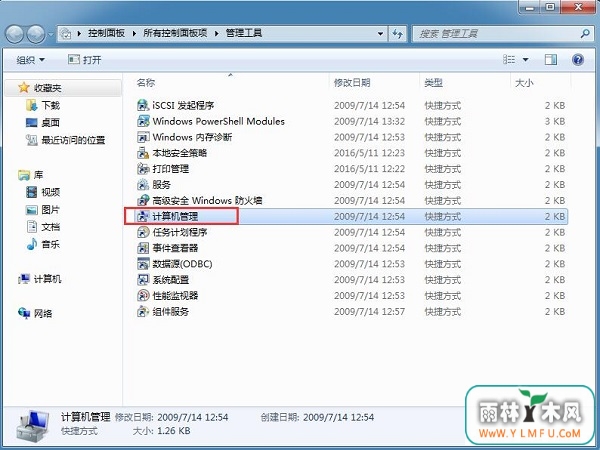Select 文档 library in sidebar

[x=43, y=227]
